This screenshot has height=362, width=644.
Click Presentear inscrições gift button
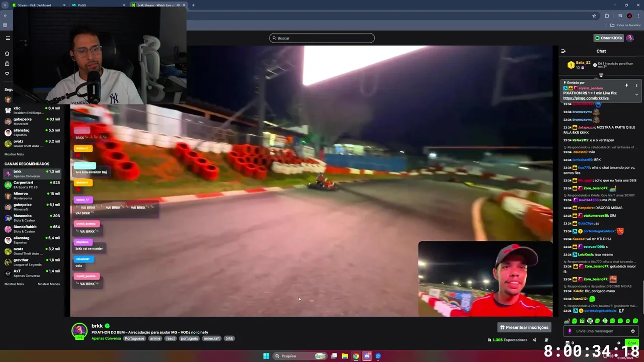pos(524,327)
